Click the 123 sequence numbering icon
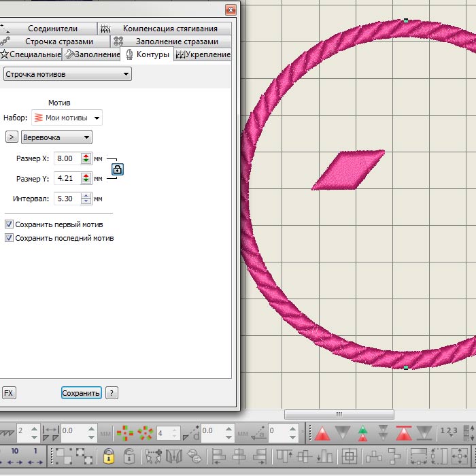Viewport: 476px width, 476px height. click(x=448, y=431)
